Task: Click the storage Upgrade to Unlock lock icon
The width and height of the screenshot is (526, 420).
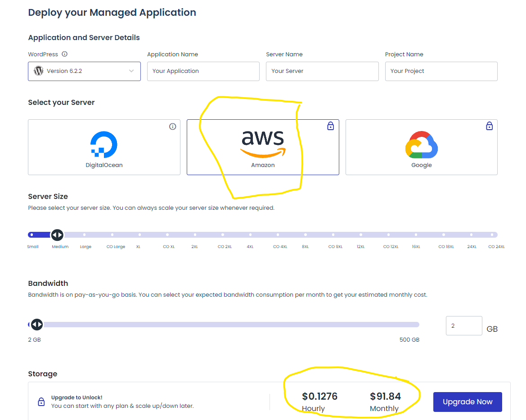Action: coord(41,402)
